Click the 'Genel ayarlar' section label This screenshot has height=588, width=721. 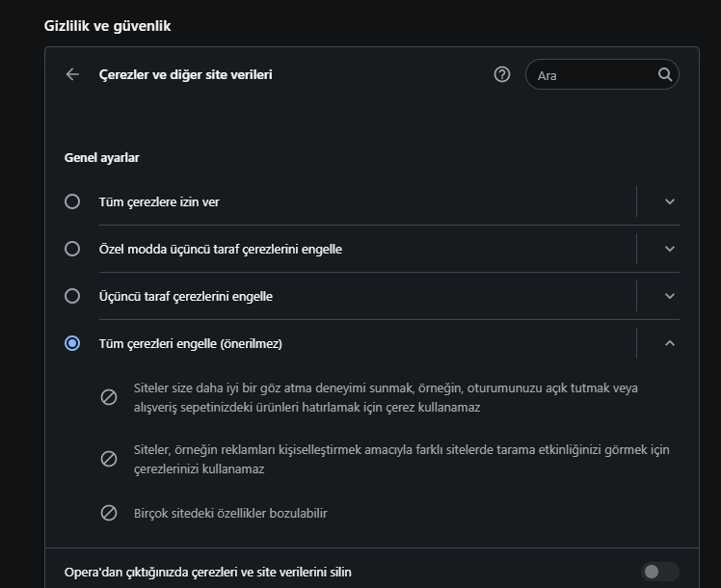pos(102,157)
